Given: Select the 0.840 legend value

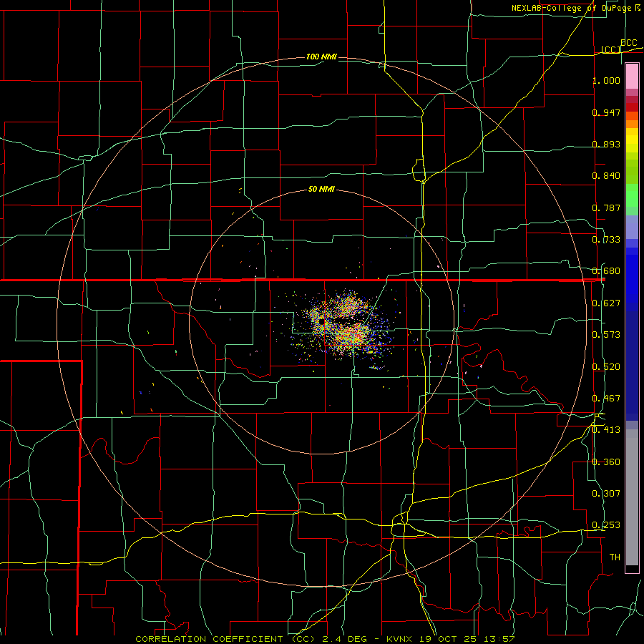Looking at the screenshot, I should point(606,175).
